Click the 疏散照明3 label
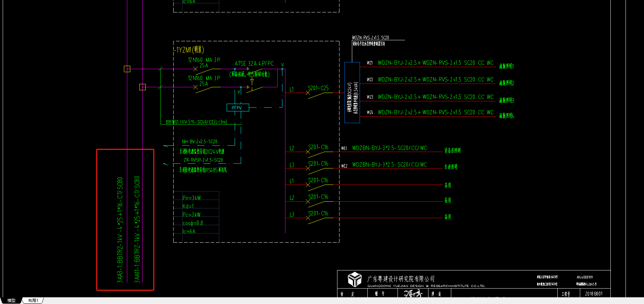 [506, 100]
